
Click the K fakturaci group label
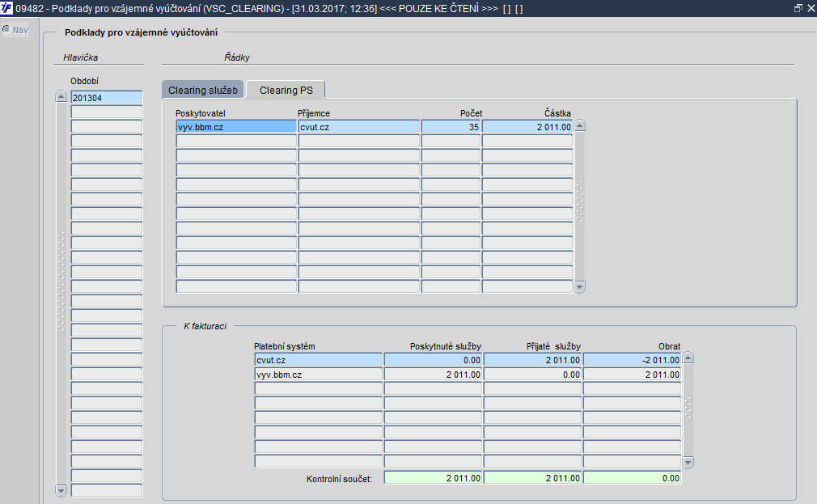[x=205, y=326]
